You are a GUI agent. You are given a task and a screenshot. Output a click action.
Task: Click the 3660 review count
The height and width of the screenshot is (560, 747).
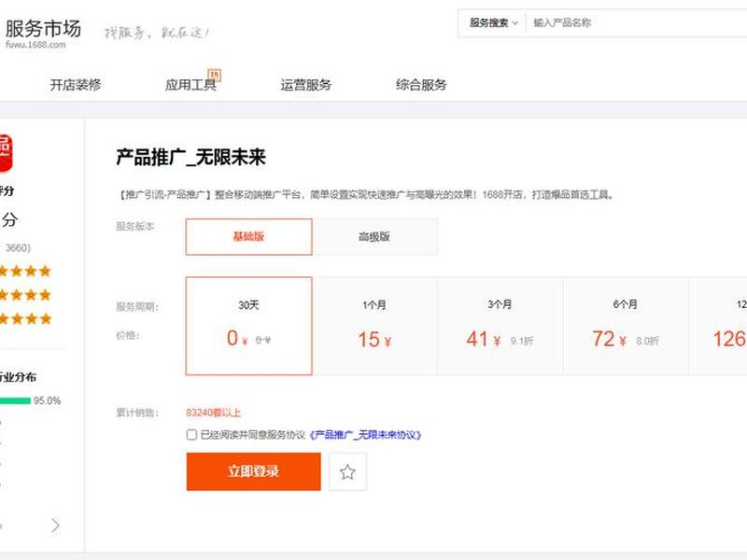point(17,247)
